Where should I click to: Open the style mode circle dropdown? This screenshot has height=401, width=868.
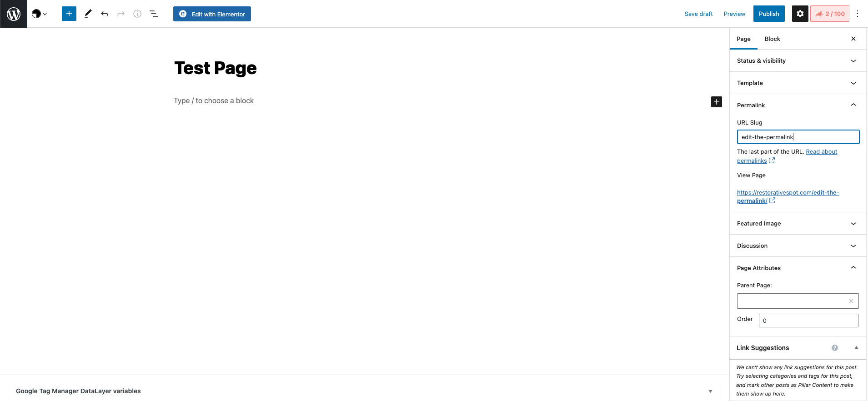click(x=40, y=14)
